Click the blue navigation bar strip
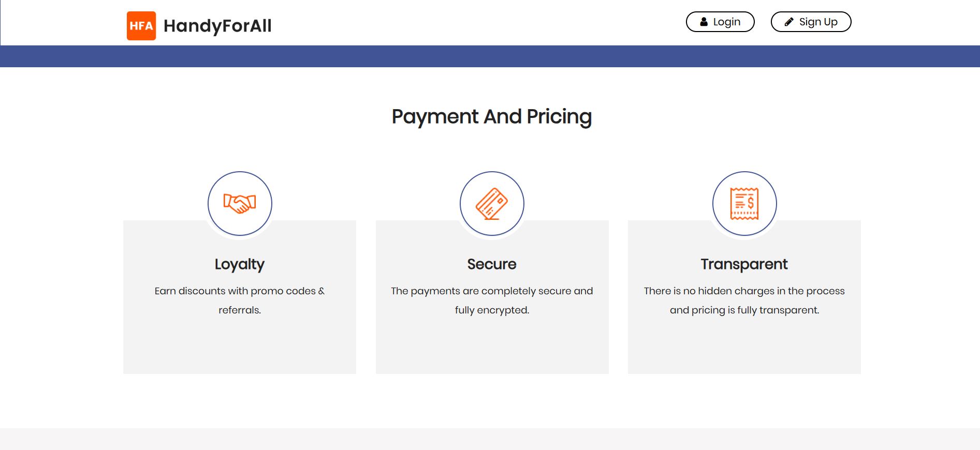The width and height of the screenshot is (980, 450). pyautogui.click(x=490, y=56)
